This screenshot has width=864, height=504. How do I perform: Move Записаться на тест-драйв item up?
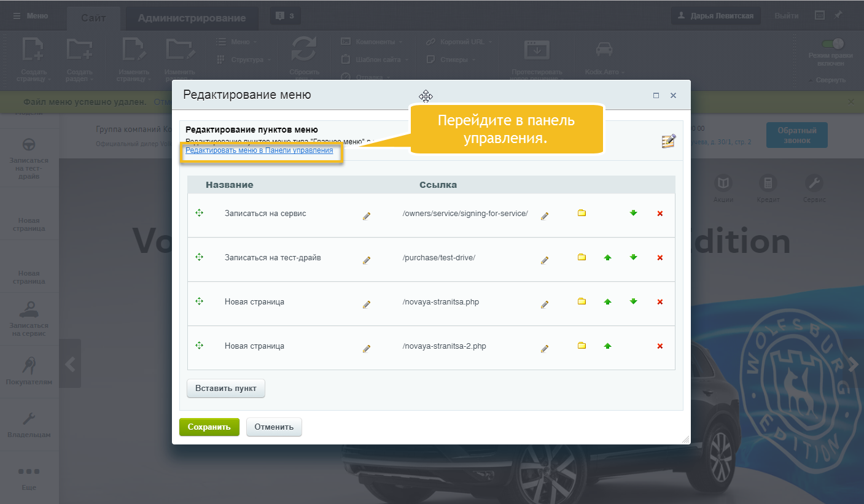607,258
